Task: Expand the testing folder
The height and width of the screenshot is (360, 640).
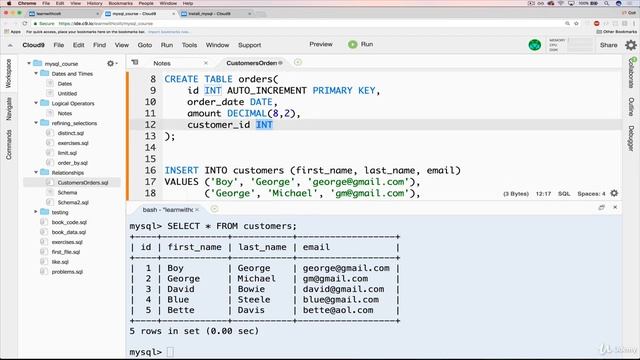Action: [x=36, y=212]
